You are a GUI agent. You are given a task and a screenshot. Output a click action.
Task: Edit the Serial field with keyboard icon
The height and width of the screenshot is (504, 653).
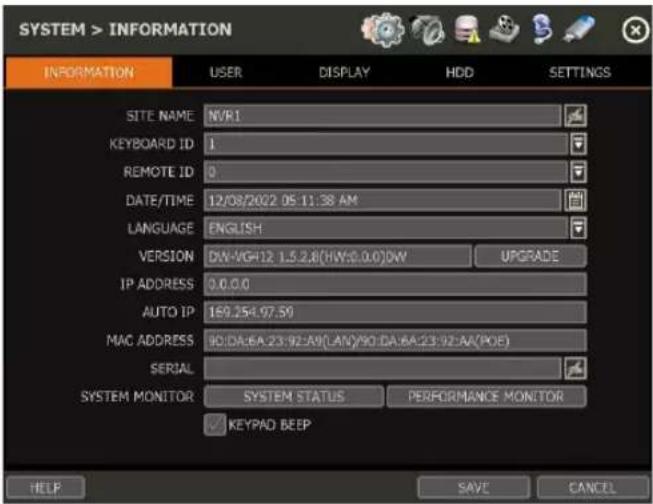pyautogui.click(x=576, y=368)
